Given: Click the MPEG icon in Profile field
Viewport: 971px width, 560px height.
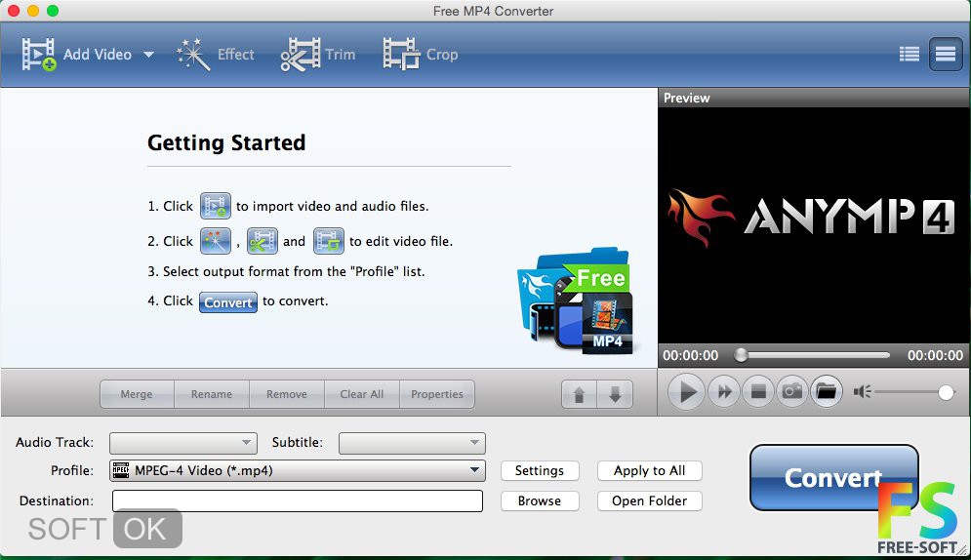Looking at the screenshot, I should coord(121,470).
